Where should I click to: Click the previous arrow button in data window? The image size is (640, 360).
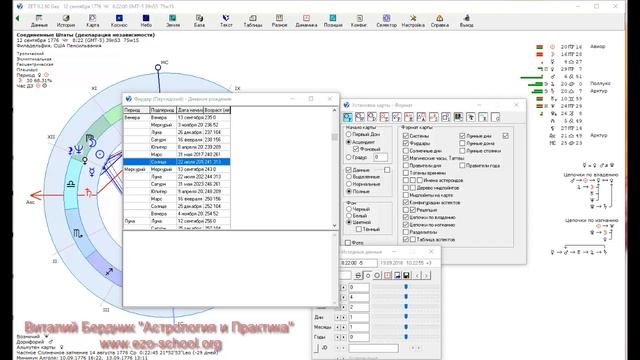click(417, 276)
